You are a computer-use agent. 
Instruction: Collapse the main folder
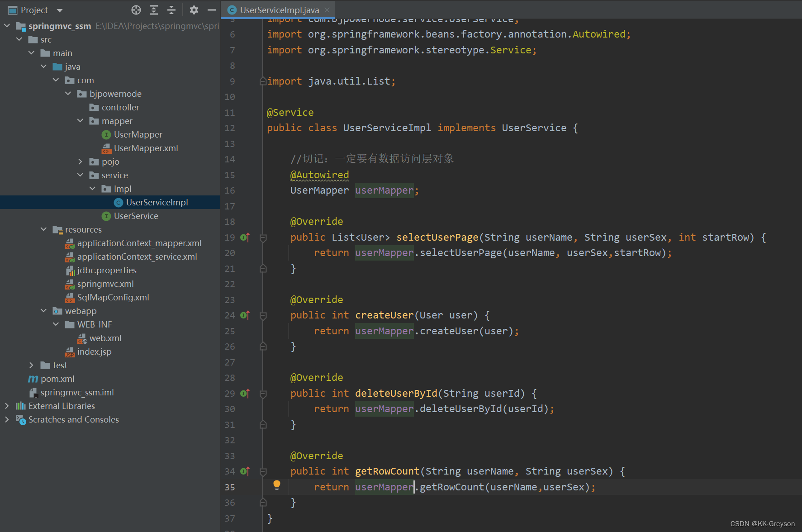click(31, 53)
